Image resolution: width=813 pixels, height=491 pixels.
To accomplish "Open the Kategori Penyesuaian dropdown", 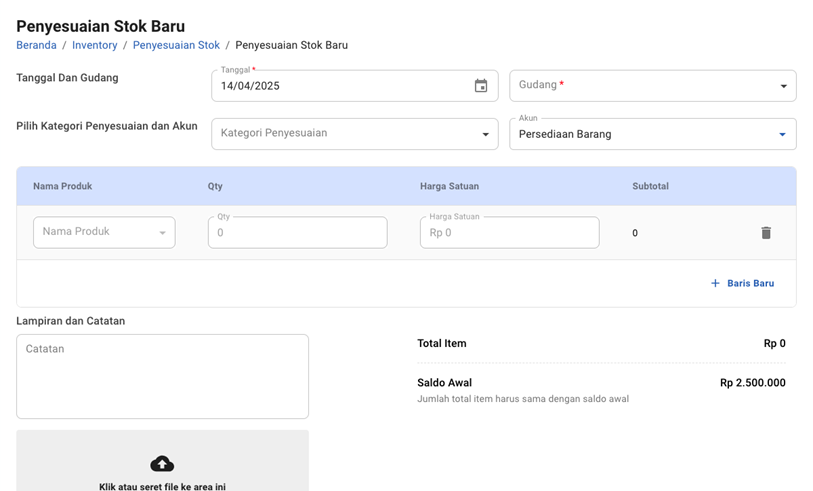I will tap(354, 134).
